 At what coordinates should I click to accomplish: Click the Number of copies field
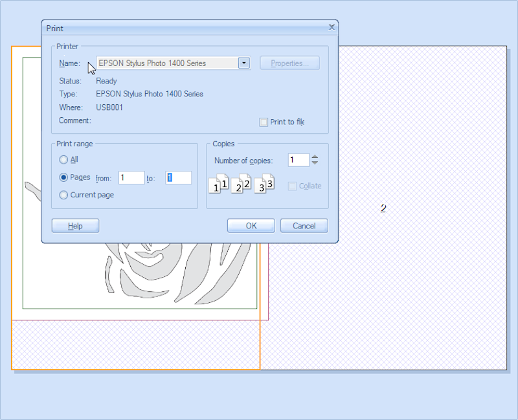(x=298, y=160)
